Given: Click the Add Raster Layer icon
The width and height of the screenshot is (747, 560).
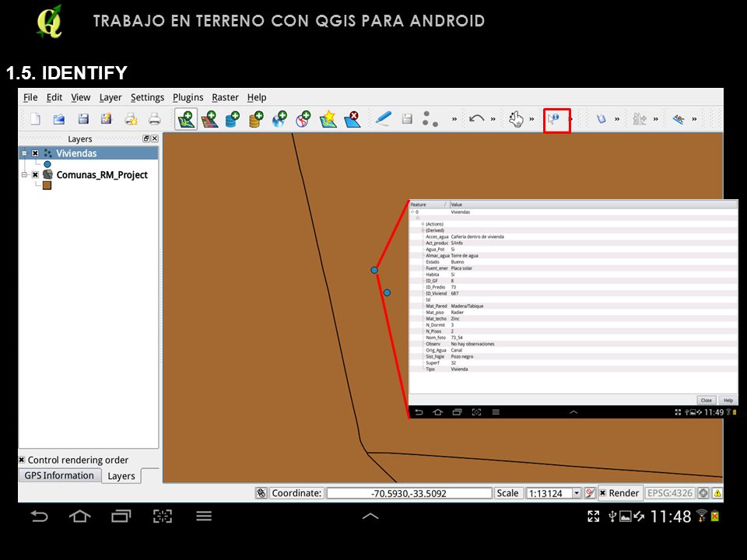Looking at the screenshot, I should [x=209, y=118].
